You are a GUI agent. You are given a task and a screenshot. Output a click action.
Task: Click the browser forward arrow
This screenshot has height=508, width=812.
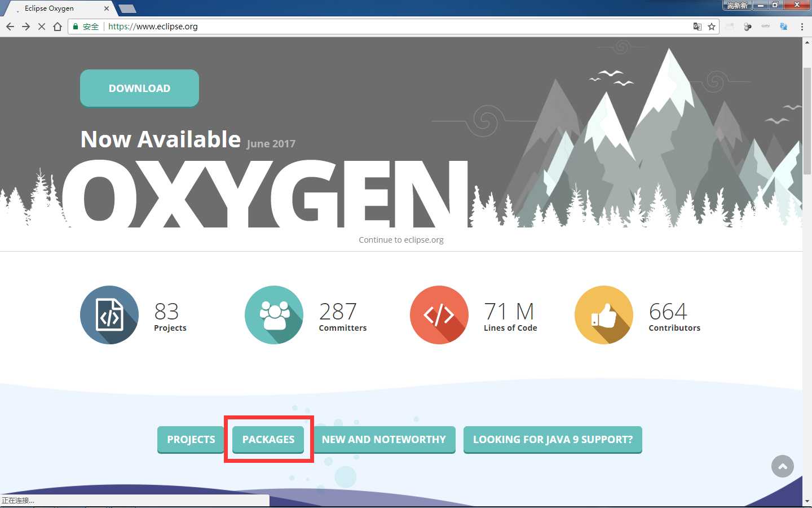tap(26, 27)
